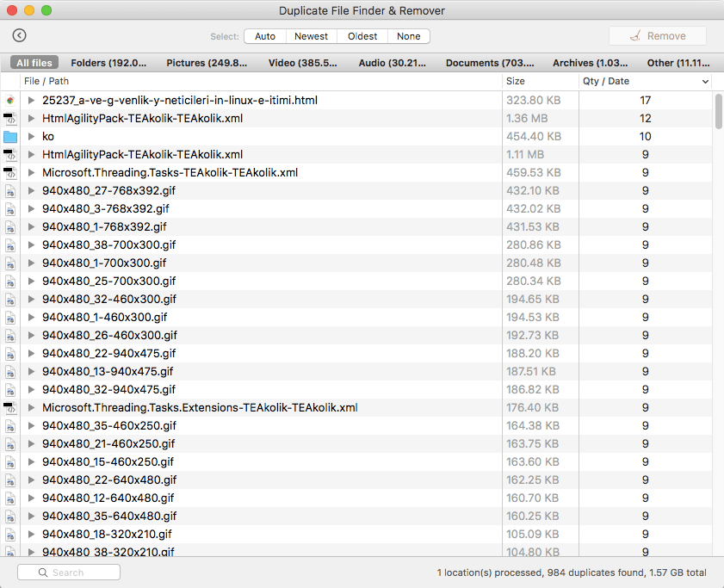Switch to the Video tab
The height and width of the screenshot is (588, 724).
tap(302, 63)
